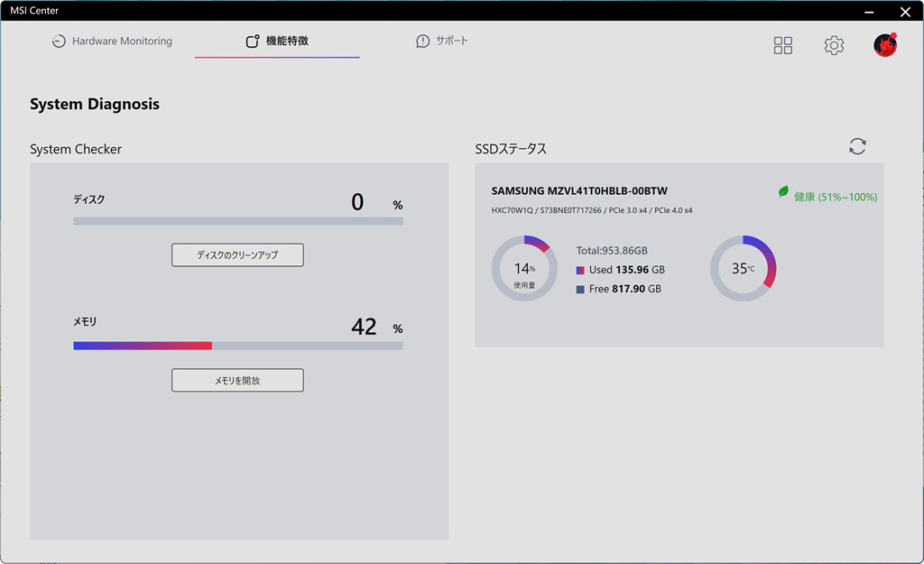Click the メモリを開放 button

237,380
